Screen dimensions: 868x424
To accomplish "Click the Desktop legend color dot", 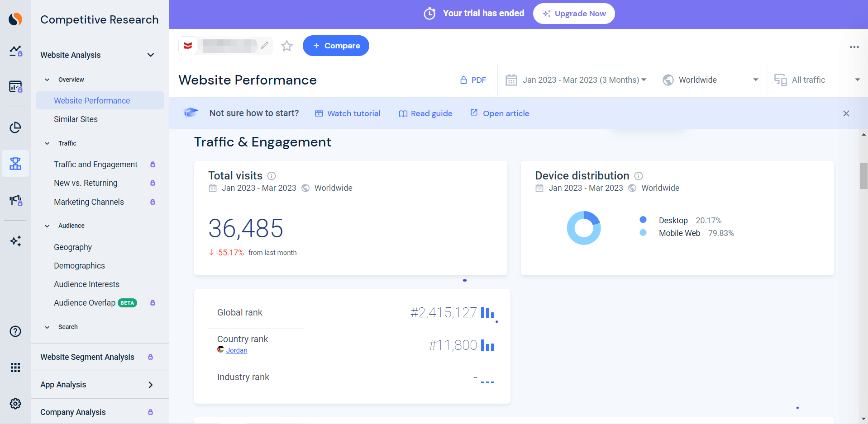I will (x=643, y=220).
